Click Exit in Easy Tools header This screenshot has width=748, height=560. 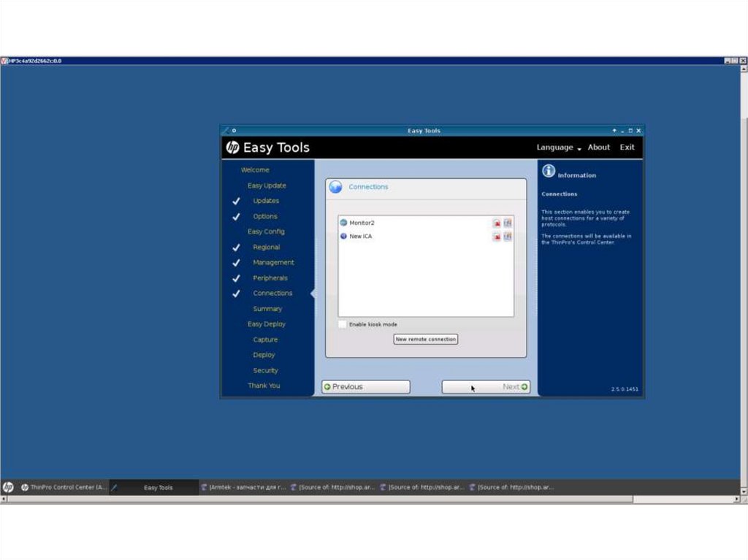(627, 147)
